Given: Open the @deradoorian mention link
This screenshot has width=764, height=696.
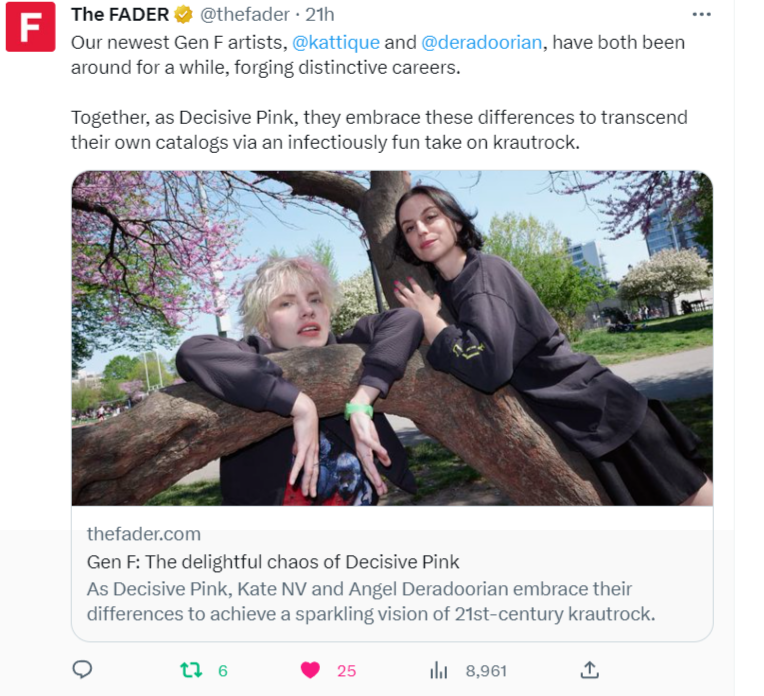Looking at the screenshot, I should [x=481, y=42].
